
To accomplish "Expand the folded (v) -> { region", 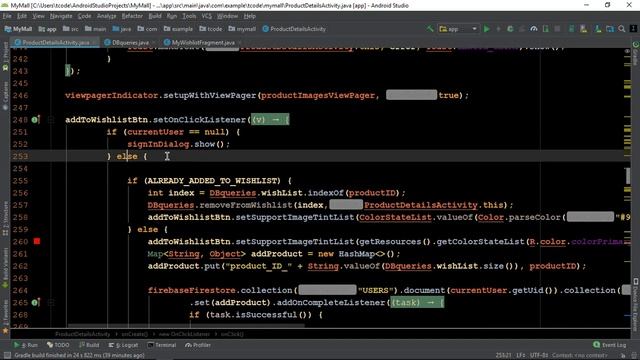I will click(270, 120).
